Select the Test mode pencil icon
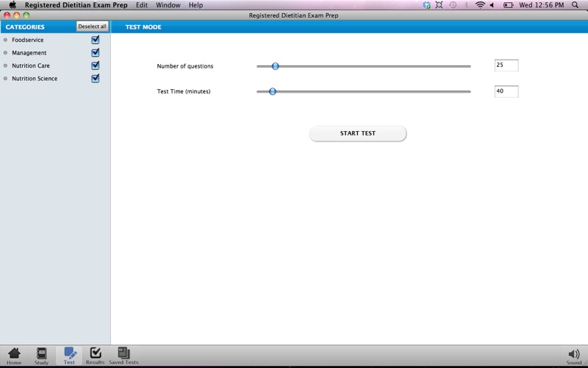The height and width of the screenshot is (368, 588). [x=69, y=355]
